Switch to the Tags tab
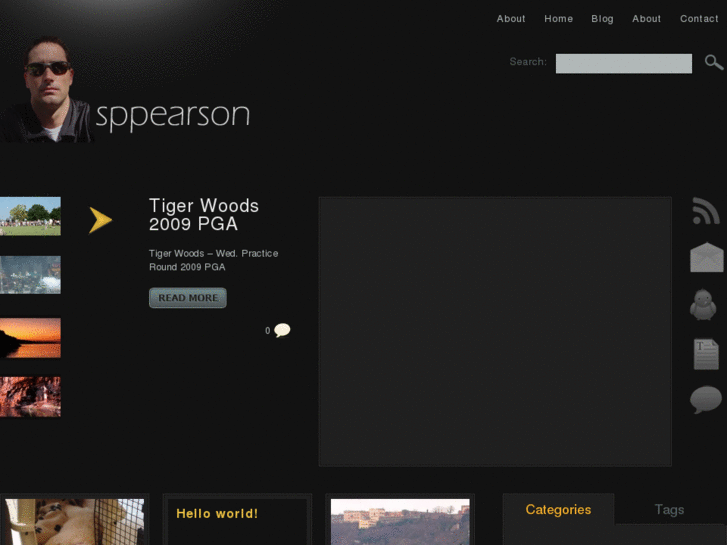 669,510
